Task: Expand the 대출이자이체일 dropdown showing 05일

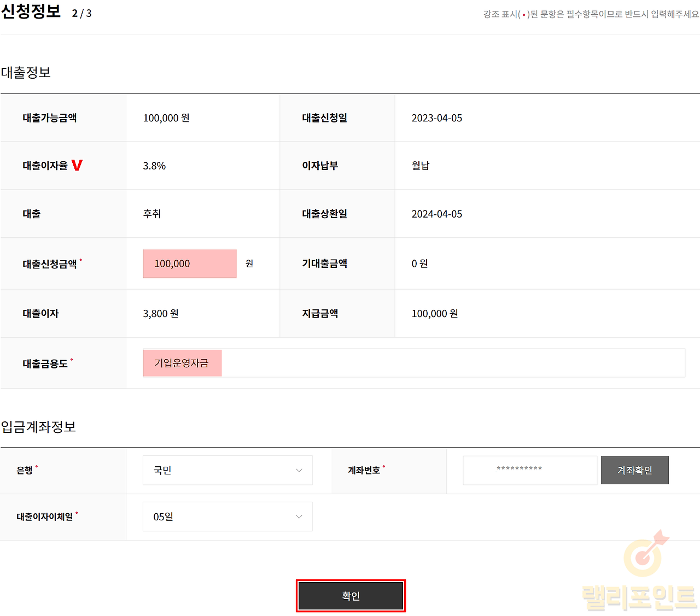Action: tap(227, 517)
